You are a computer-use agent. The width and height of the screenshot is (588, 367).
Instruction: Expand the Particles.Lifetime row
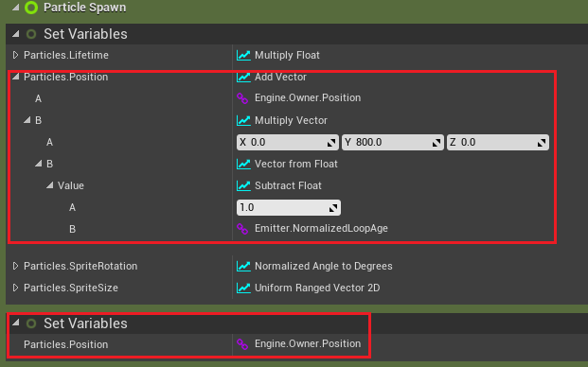(15, 55)
